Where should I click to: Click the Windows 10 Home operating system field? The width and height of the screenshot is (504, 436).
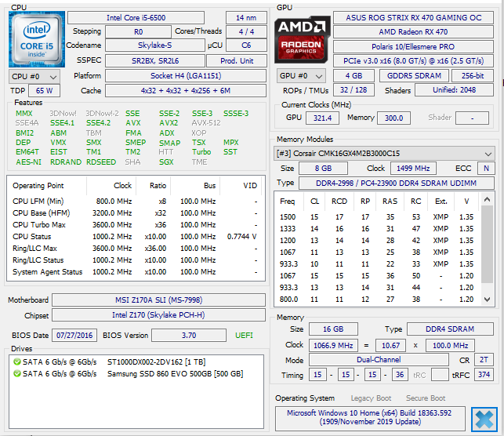coord(370,418)
